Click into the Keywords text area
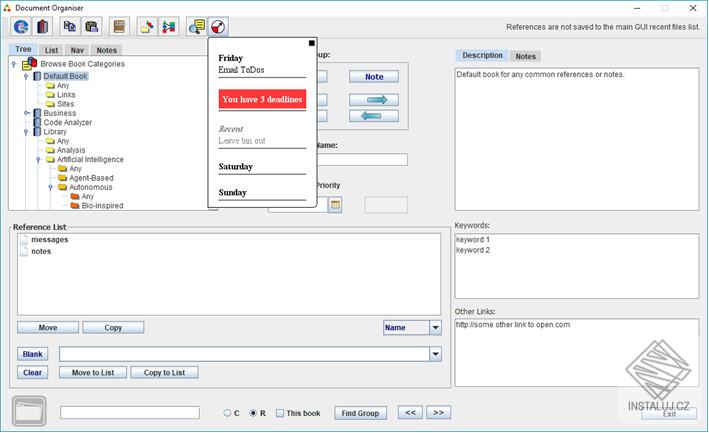 point(577,266)
